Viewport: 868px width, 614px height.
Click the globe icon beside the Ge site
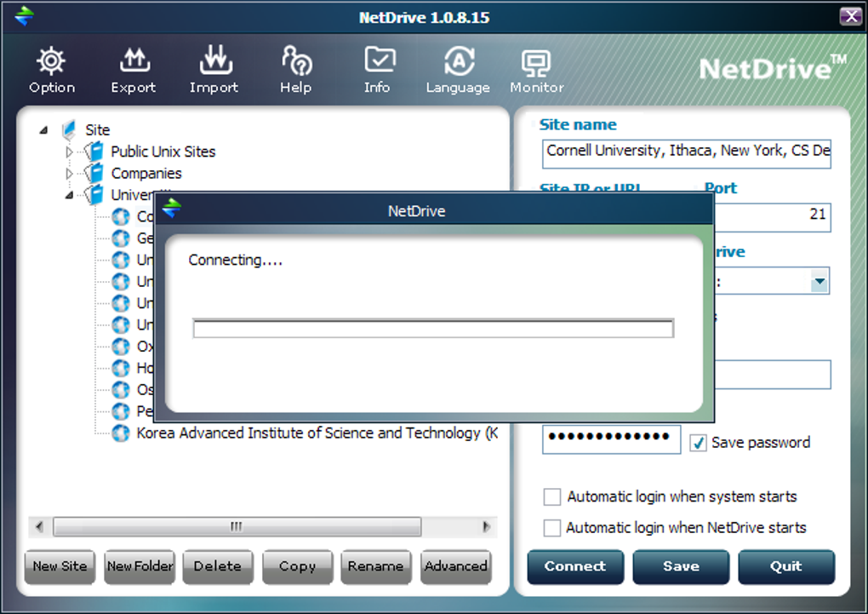point(121,238)
